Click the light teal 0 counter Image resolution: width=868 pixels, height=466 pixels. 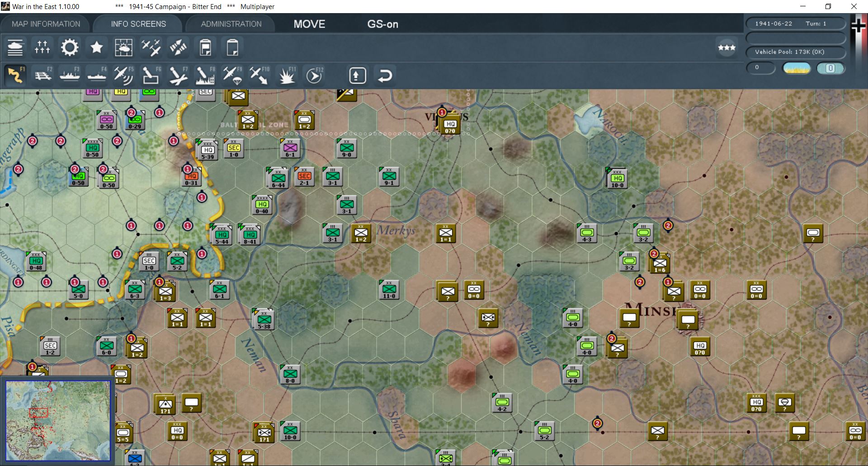830,68
